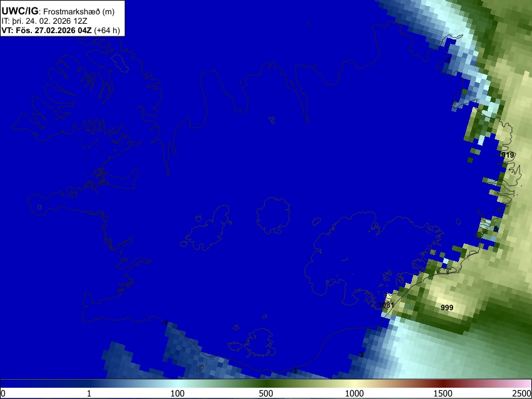Click the 1500 tick on the color scale

tap(443, 393)
